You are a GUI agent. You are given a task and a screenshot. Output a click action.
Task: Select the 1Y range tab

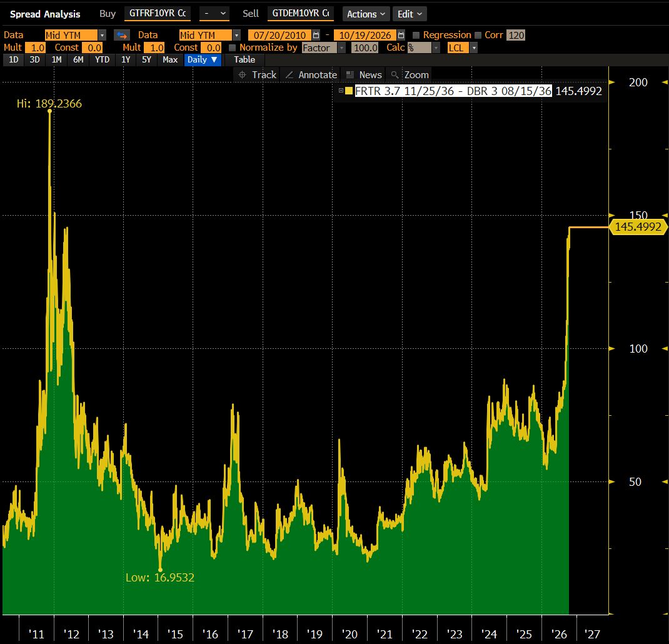click(126, 60)
